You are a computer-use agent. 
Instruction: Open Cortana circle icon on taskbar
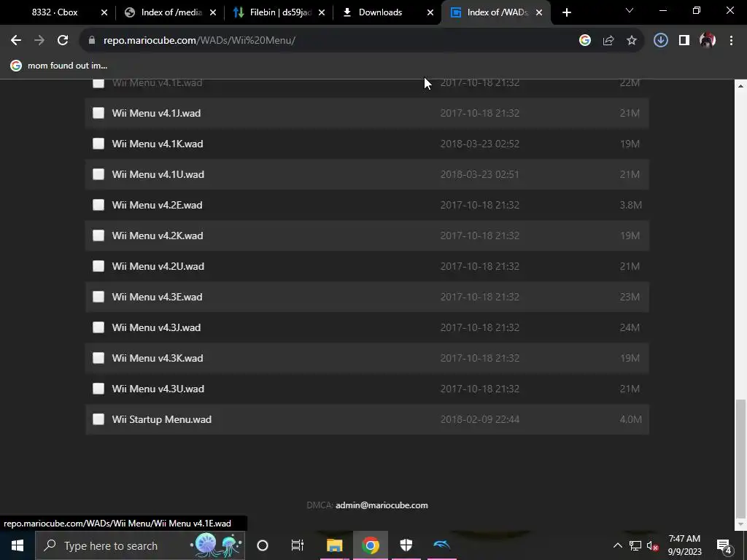point(263,545)
